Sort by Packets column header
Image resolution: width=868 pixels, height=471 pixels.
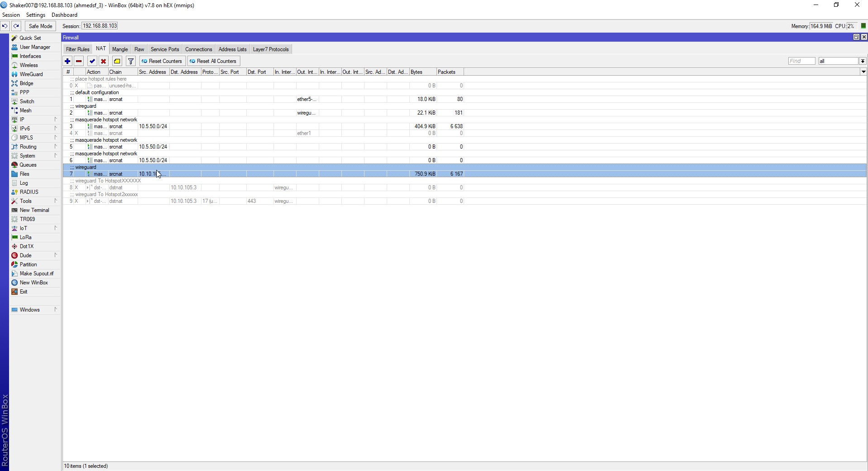click(x=450, y=72)
